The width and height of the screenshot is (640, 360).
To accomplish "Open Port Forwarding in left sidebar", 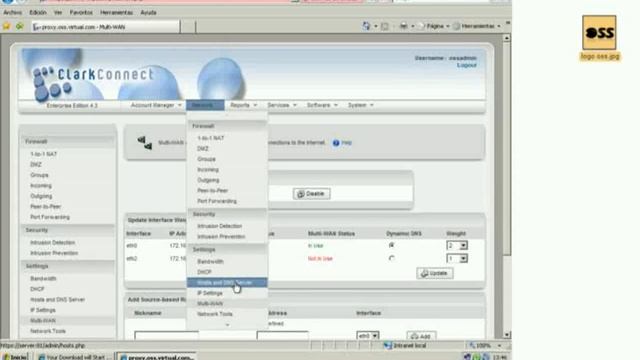I will [50, 217].
